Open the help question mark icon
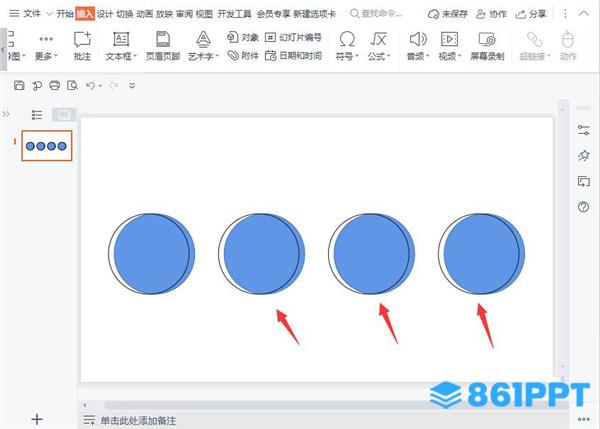Image resolution: width=600 pixels, height=429 pixels. [x=584, y=207]
